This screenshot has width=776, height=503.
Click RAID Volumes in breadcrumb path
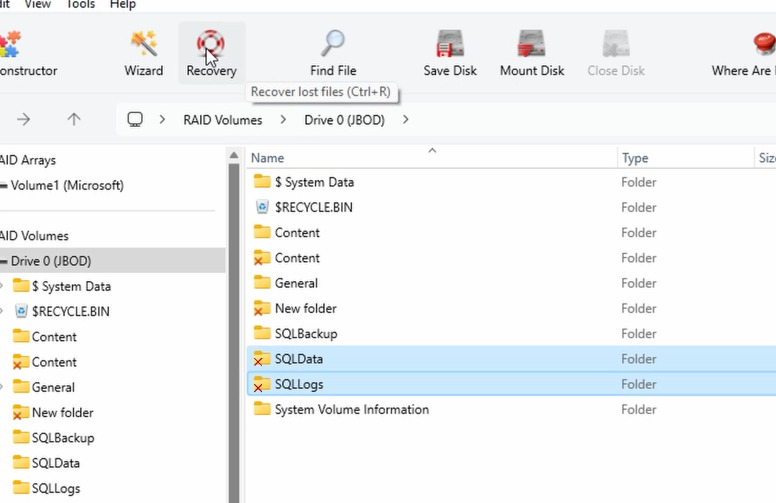click(x=223, y=120)
